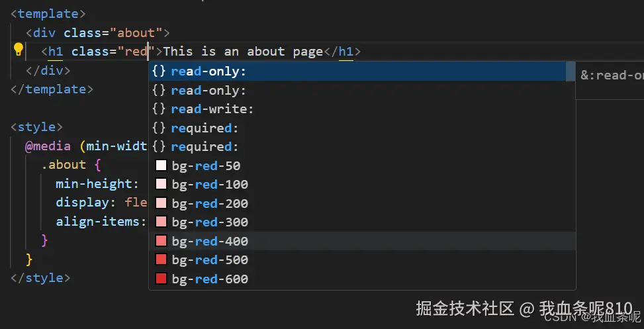
Task: Choose the second required suggestion
Action: pos(204,146)
